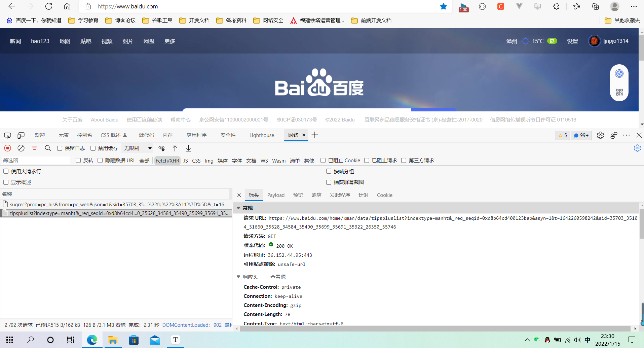The height and width of the screenshot is (348, 644).
Task: Enable the 禁用缓存 checkbox
Action: point(93,148)
